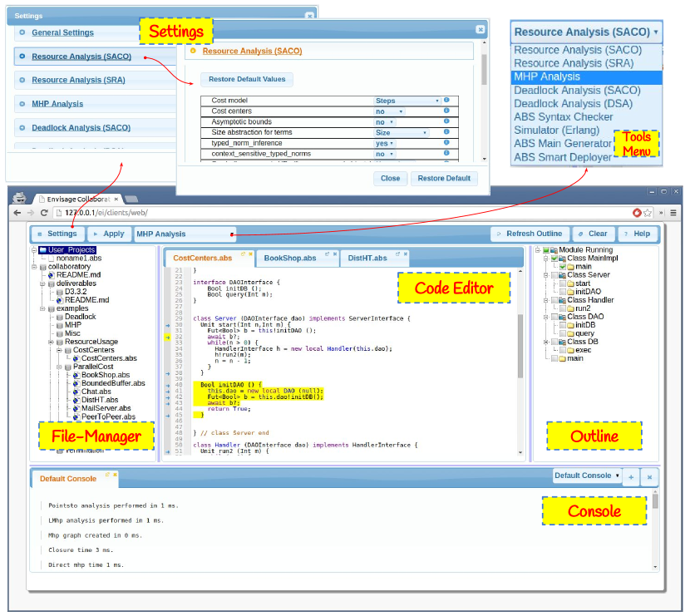
Task: Toggle the Class MainImpl checkbox
Action: (x=554, y=259)
